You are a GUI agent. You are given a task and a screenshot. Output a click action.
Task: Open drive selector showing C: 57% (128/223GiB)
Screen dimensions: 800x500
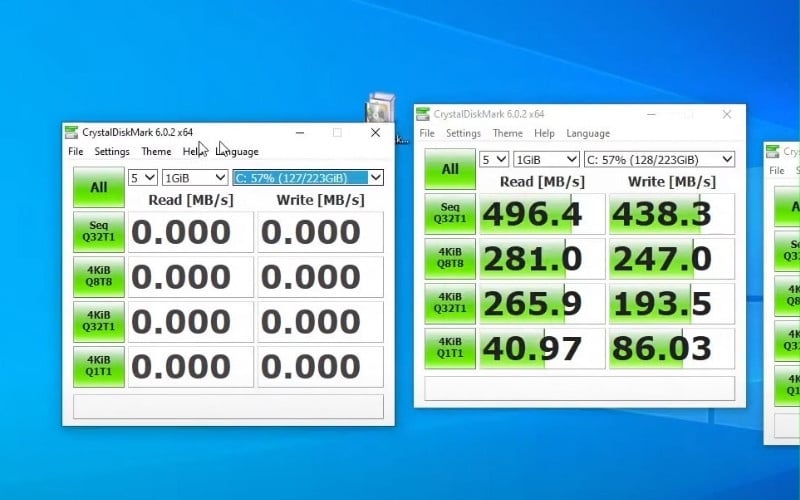(659, 159)
